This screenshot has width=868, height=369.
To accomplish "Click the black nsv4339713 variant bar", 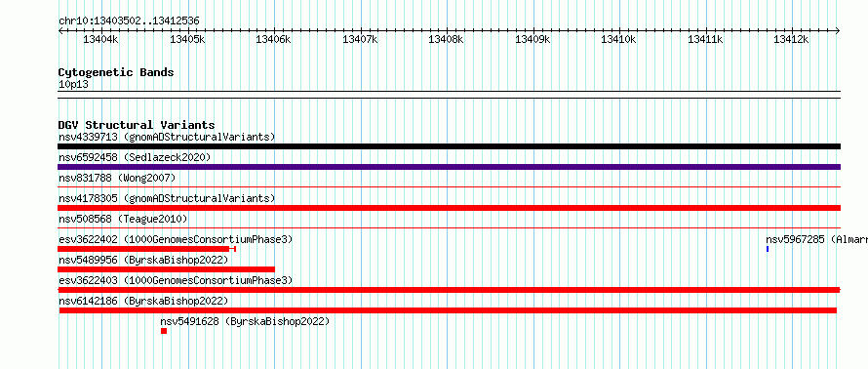I will (x=449, y=146).
